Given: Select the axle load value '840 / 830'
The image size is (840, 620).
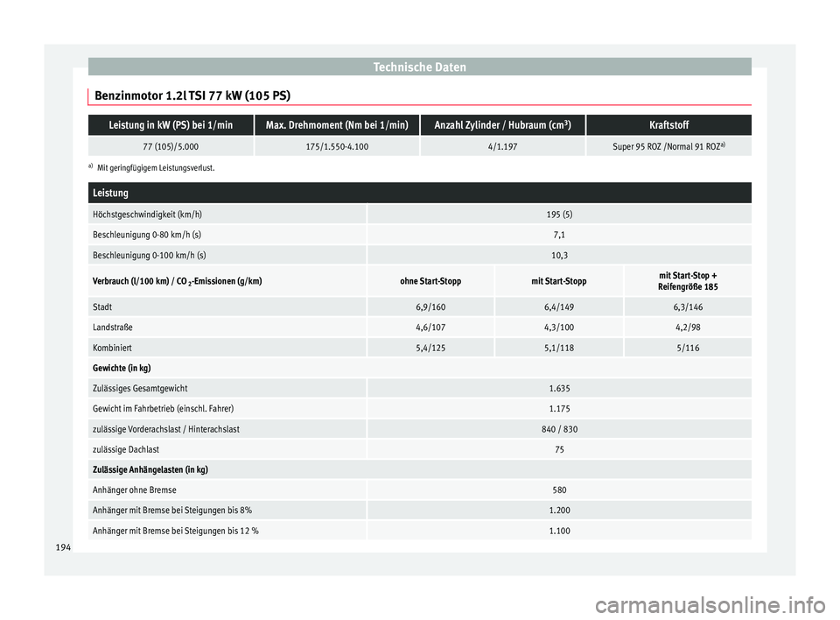Looking at the screenshot, I should click(x=559, y=429).
